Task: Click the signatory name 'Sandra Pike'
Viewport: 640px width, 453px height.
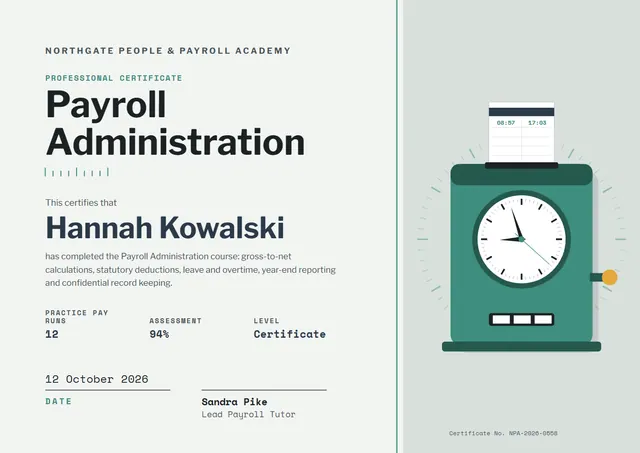Action: pyautogui.click(x=234, y=402)
